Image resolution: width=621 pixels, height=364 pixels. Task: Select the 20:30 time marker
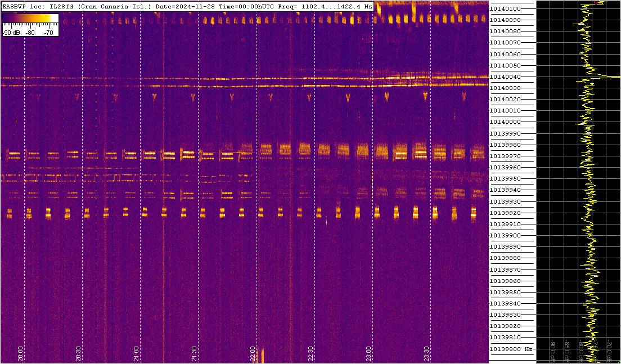click(78, 353)
